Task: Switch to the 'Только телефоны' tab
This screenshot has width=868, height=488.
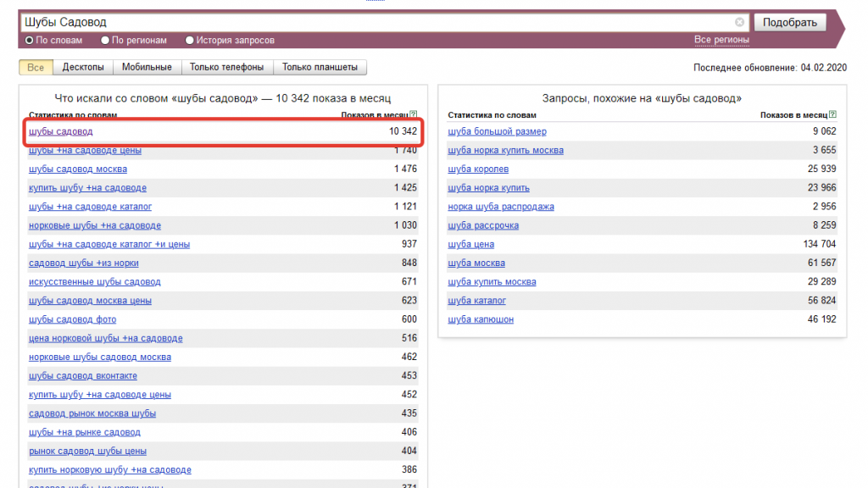Action: point(226,68)
